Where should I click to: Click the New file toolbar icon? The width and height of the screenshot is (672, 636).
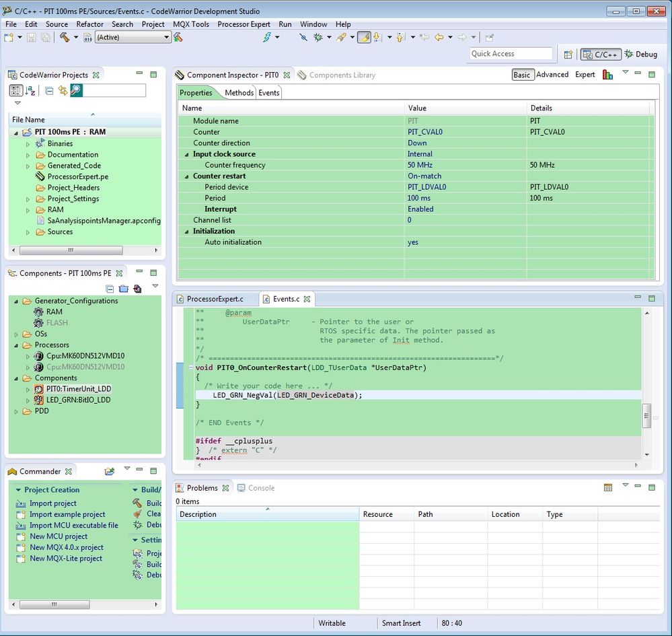tap(9, 37)
